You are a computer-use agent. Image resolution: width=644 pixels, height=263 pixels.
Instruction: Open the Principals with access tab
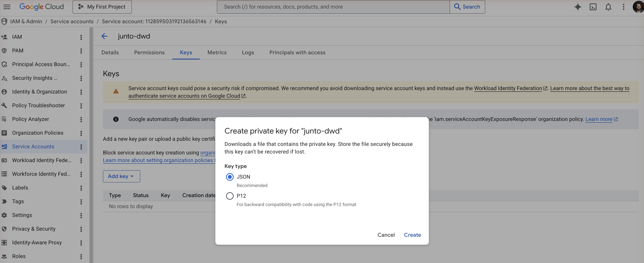point(297,52)
